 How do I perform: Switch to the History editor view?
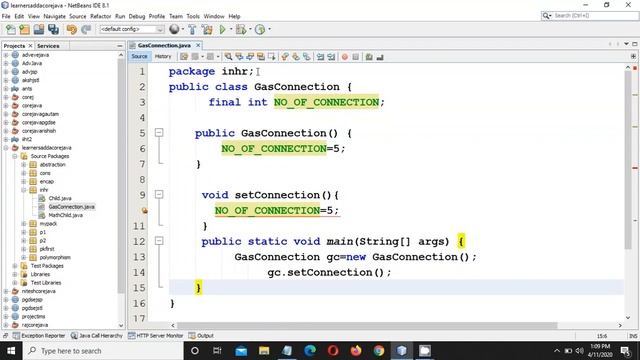(x=163, y=56)
